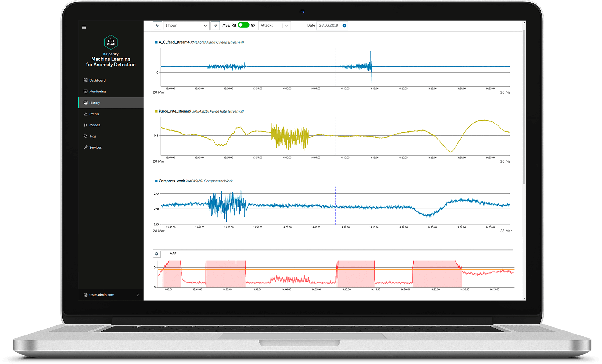The width and height of the screenshot is (602, 364).
Task: Open the Events section
Action: pyautogui.click(x=94, y=114)
